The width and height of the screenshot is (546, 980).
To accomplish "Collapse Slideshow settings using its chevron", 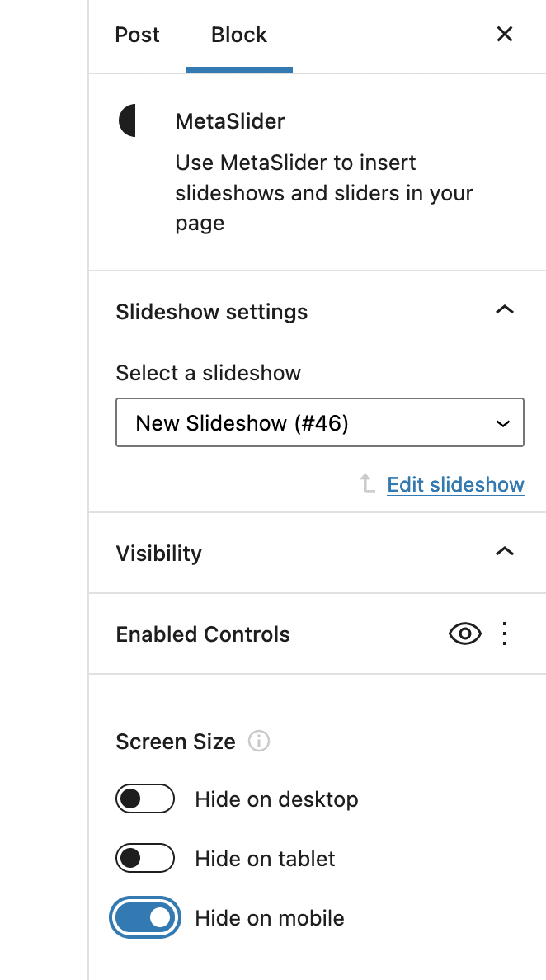I will pos(504,311).
